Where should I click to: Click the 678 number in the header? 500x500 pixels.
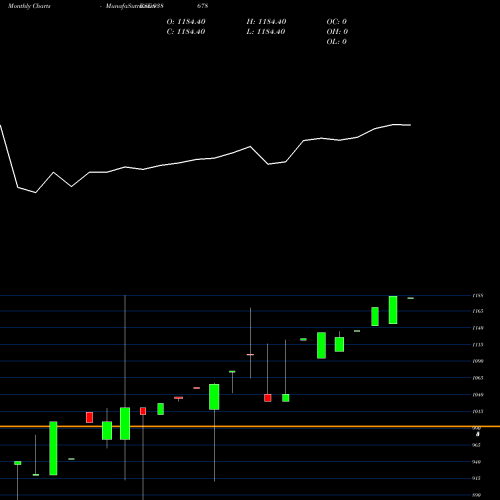203,6
